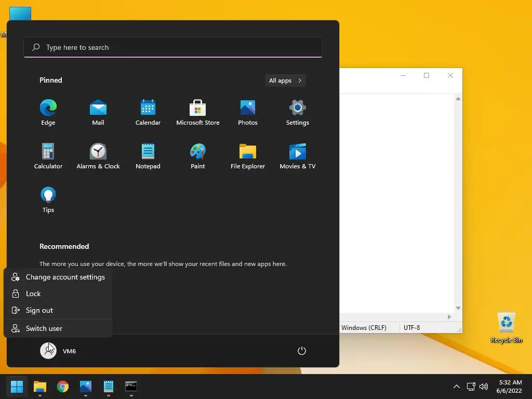Click the Pinned section heading

point(51,80)
